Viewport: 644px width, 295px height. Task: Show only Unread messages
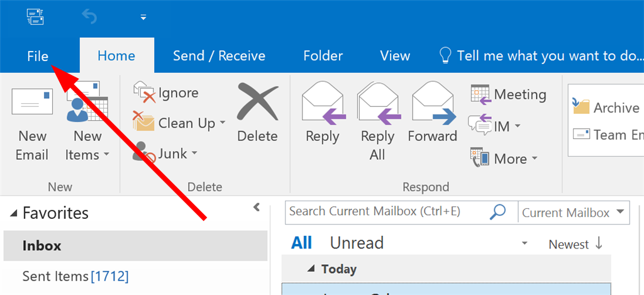[x=357, y=243]
